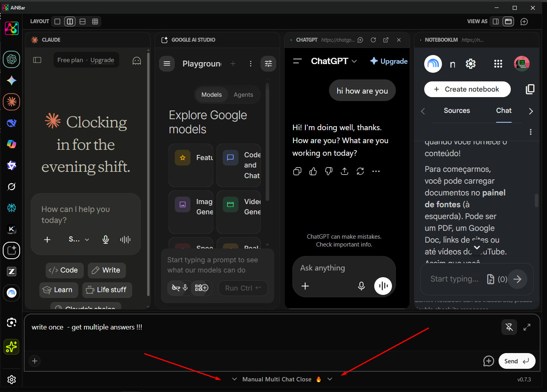547x392 pixels.
Task: Expand chevron right of Manual Multi Chat Close
Action: click(x=330, y=379)
